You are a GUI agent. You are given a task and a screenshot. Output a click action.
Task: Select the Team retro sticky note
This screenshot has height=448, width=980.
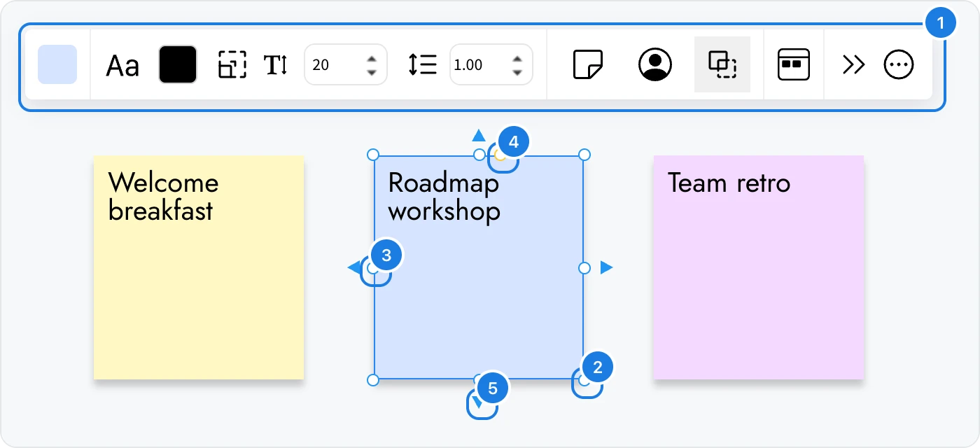(759, 267)
